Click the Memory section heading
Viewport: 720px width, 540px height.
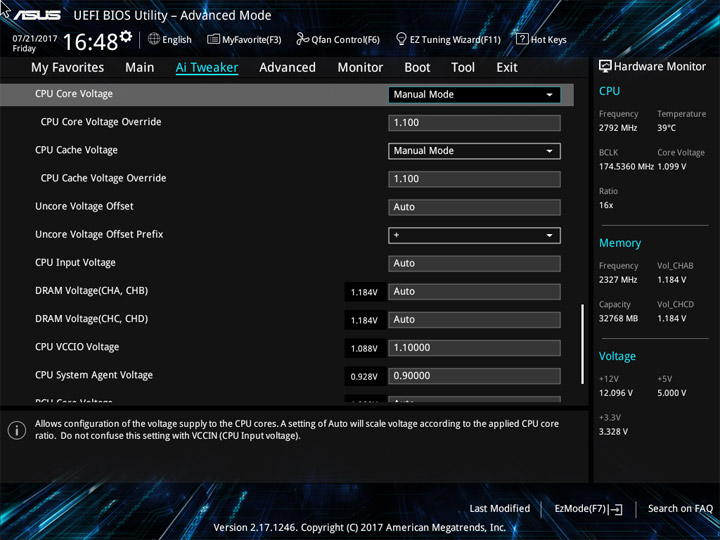point(620,243)
